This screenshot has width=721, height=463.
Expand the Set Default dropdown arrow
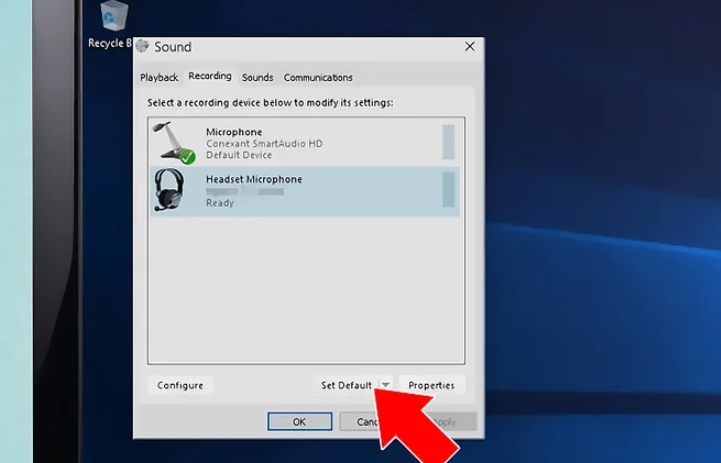386,386
